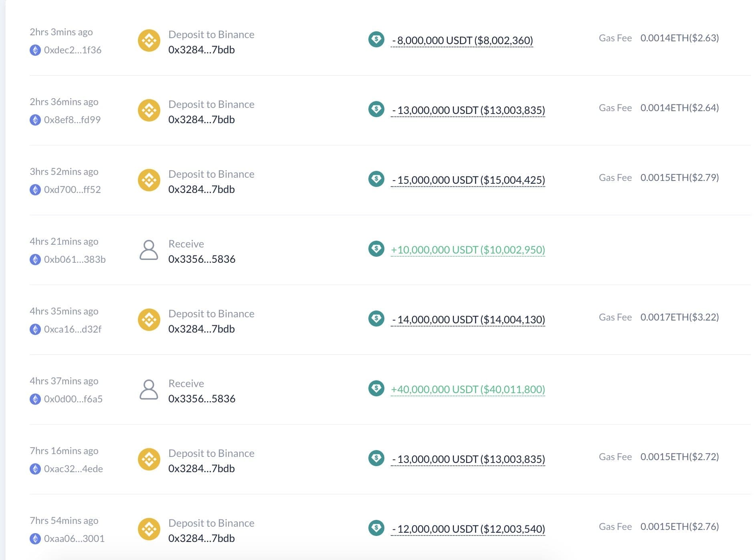Click USDT token icon beside -12,000,000 USDT
756x560 pixels.
tap(376, 528)
